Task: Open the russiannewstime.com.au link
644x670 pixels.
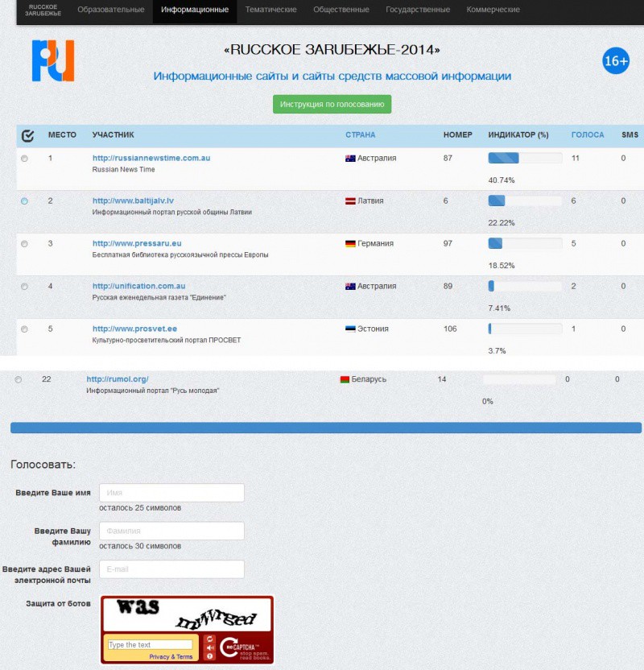Action: point(151,158)
